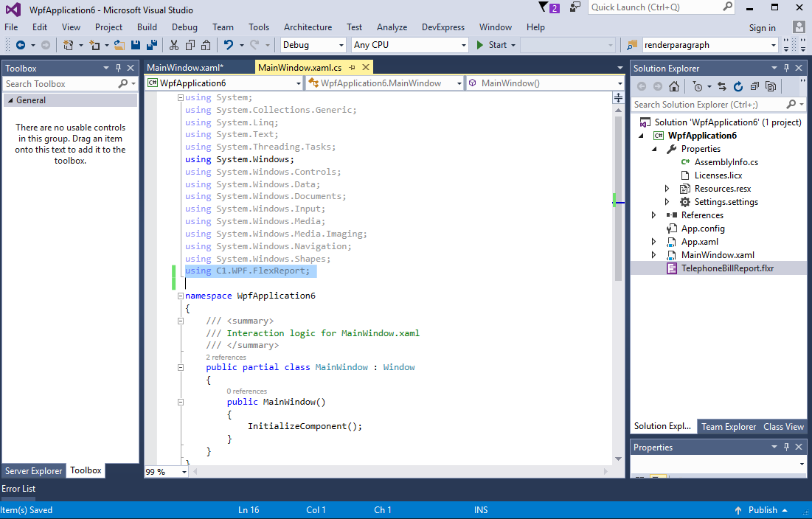Collapse the MainWindow() constructor outlining block

[x=180, y=402]
